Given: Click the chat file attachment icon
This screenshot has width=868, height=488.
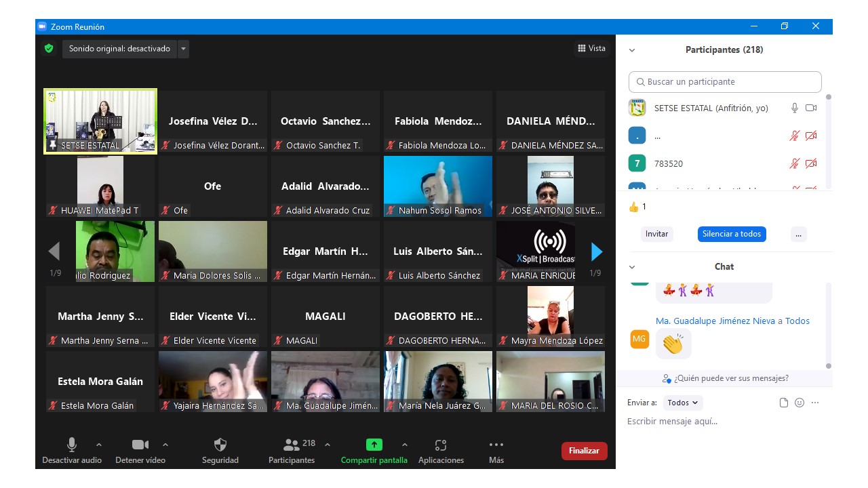Looking at the screenshot, I should click(784, 403).
